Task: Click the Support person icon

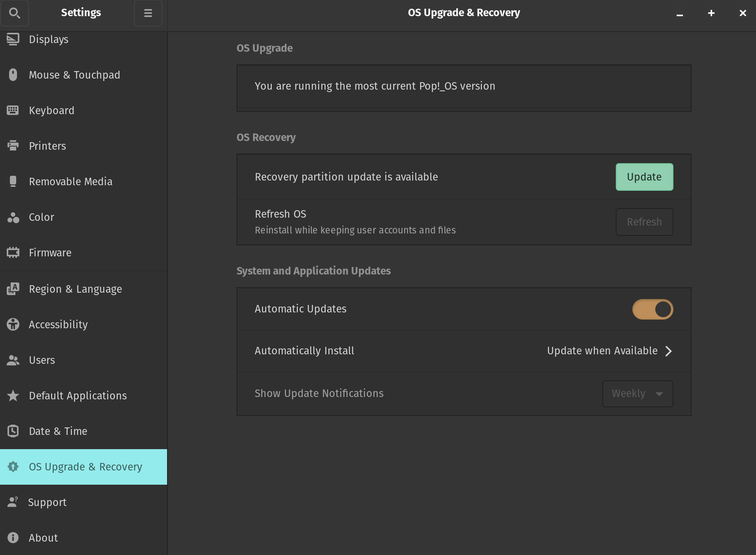Action: 13,502
